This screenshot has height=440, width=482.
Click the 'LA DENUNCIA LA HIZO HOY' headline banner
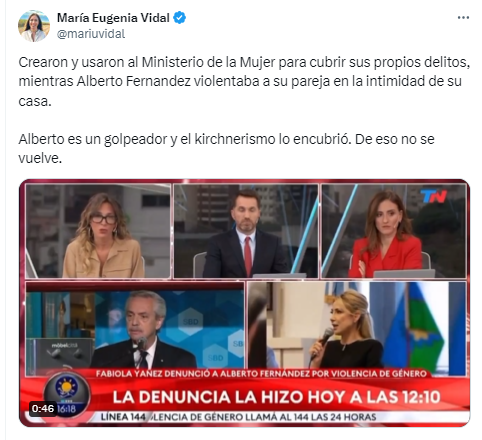276,397
